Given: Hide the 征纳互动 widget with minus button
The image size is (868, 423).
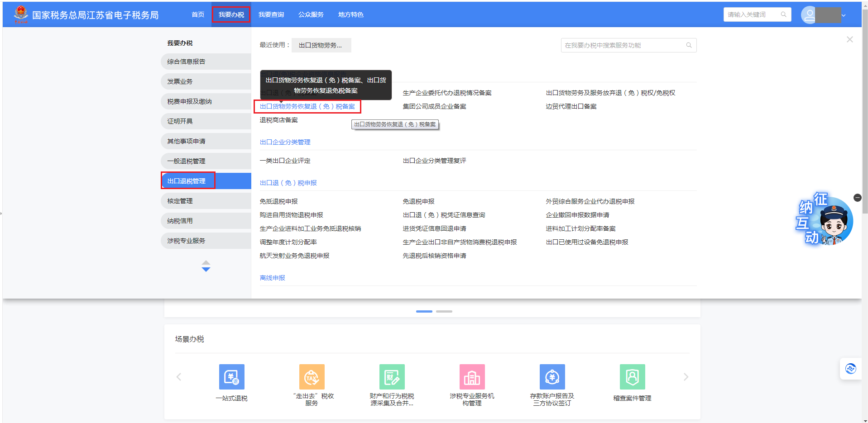Looking at the screenshot, I should tap(857, 198).
